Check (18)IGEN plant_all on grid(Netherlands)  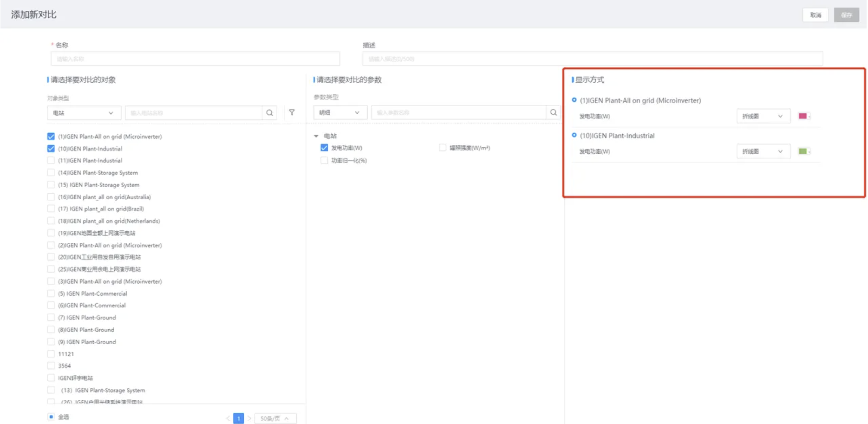[x=51, y=221]
